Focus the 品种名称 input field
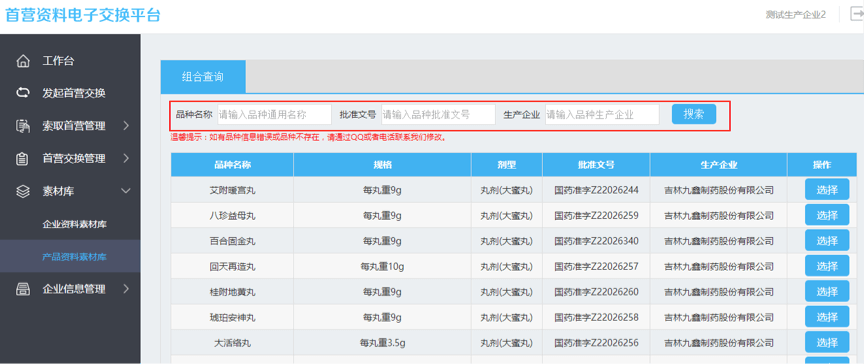Viewport: 864px width, 364px height. (274, 115)
